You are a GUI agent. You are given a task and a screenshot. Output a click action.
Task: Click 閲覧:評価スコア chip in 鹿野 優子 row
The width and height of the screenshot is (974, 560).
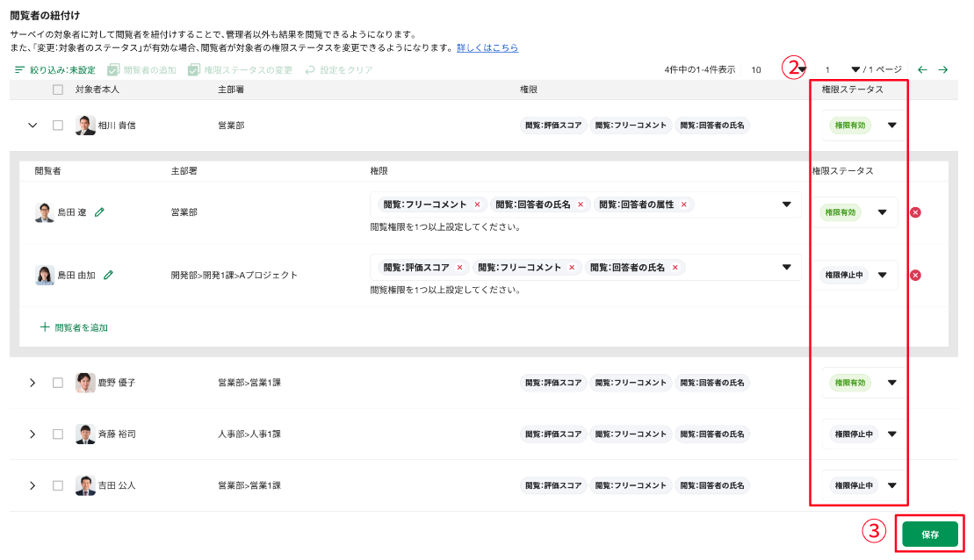pos(553,383)
